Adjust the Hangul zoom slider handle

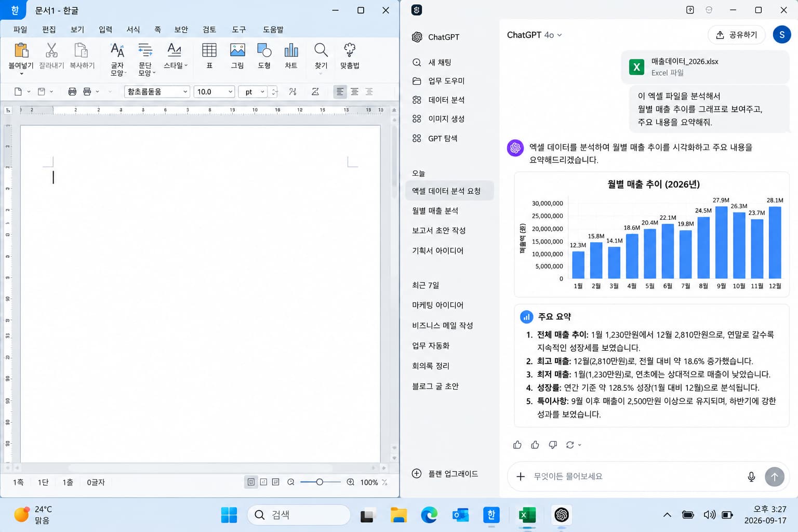point(320,482)
